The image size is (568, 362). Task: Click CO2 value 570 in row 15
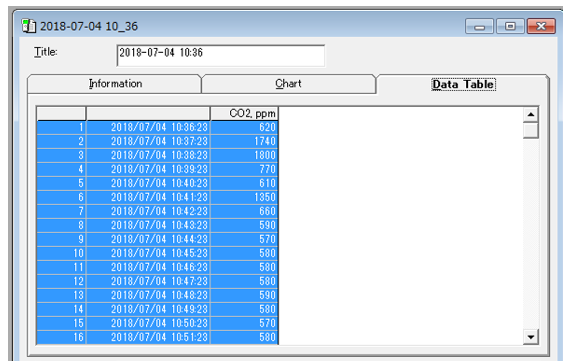244,324
